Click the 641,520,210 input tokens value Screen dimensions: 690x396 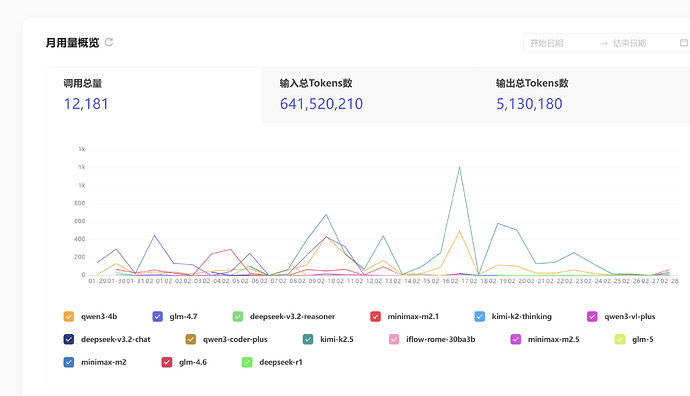click(321, 104)
